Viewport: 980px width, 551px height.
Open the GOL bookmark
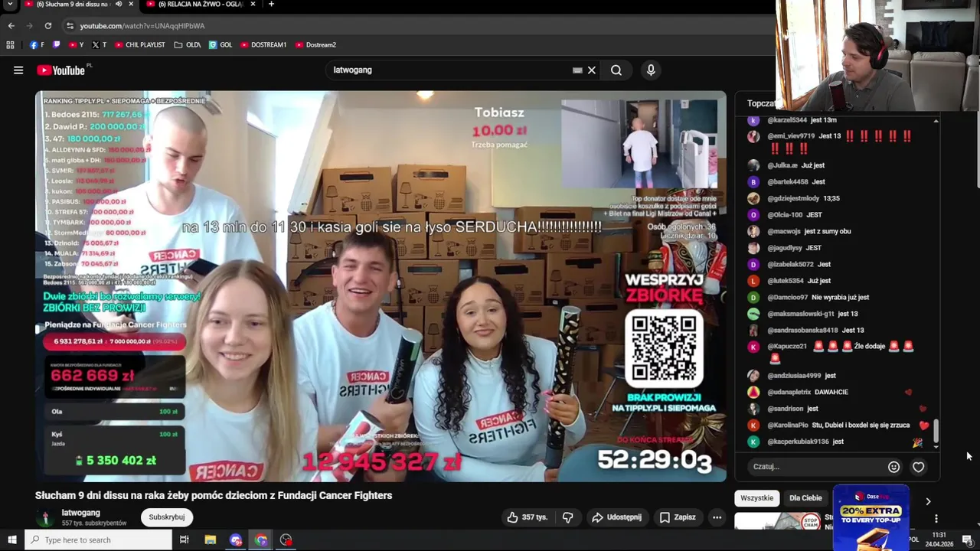pos(220,45)
